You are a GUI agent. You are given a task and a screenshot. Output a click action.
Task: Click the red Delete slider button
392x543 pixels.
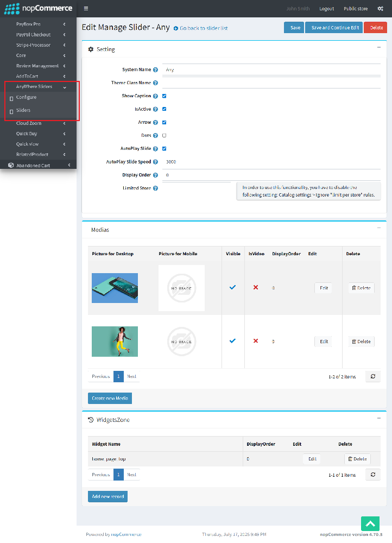[375, 28]
